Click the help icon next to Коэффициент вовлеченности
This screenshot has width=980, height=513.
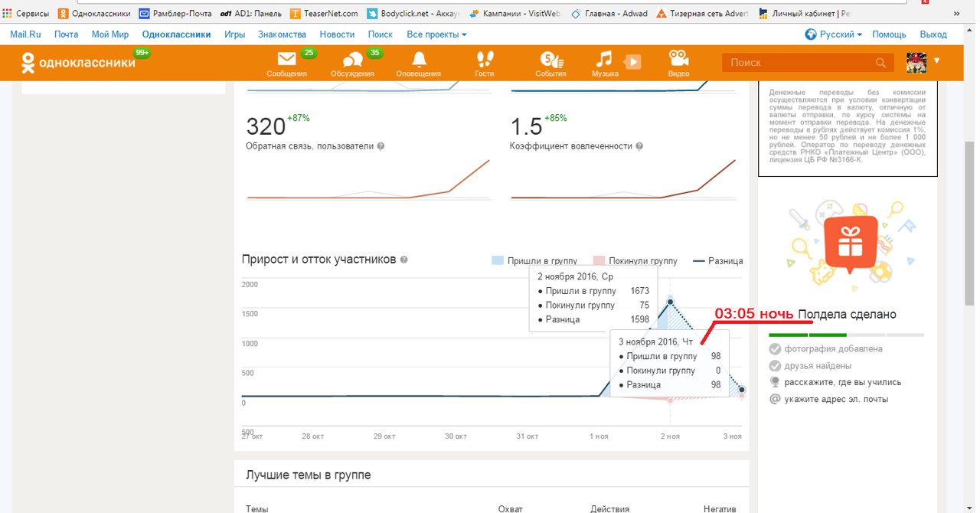tap(639, 146)
